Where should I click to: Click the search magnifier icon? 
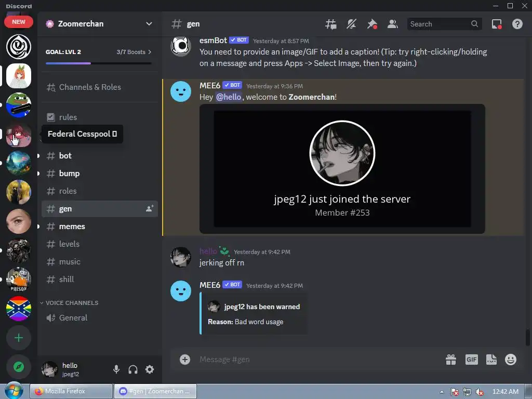[x=474, y=24]
